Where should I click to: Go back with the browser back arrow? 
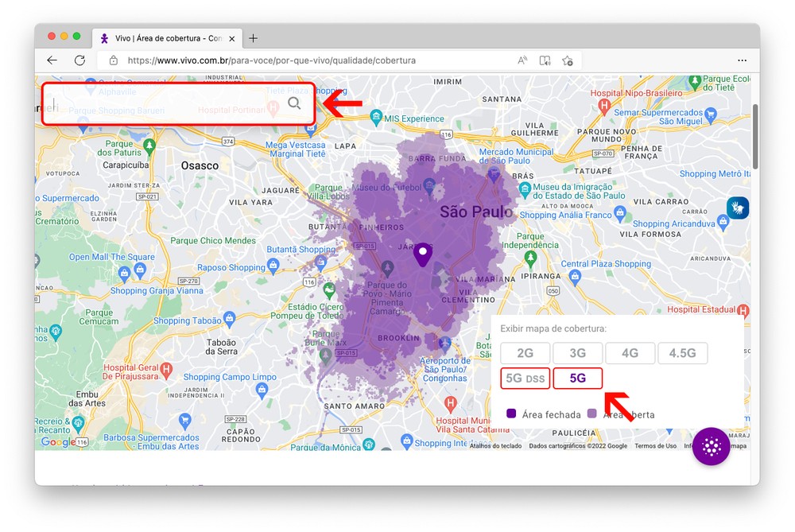(52, 60)
